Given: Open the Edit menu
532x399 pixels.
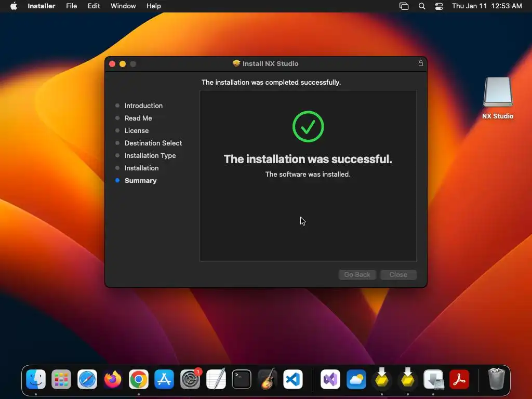Looking at the screenshot, I should (x=94, y=6).
